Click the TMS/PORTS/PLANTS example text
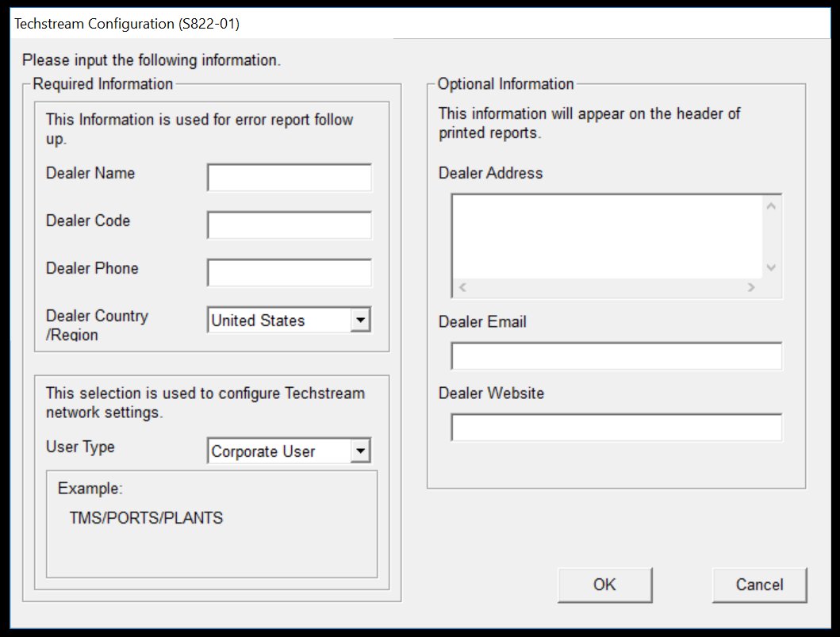The height and width of the screenshot is (637, 840). pyautogui.click(x=146, y=518)
